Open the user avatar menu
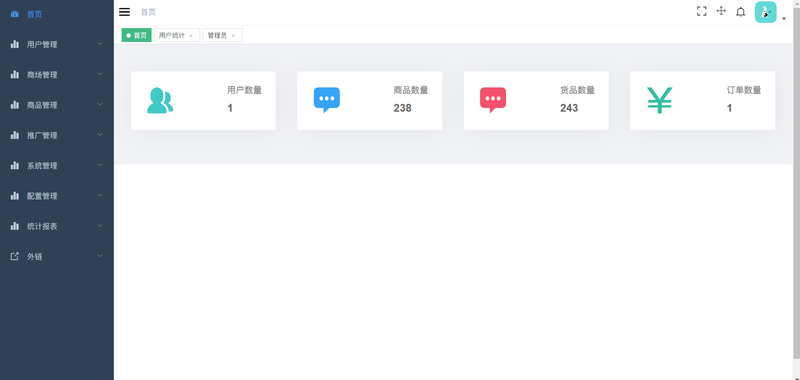The width and height of the screenshot is (800, 380). 765,12
